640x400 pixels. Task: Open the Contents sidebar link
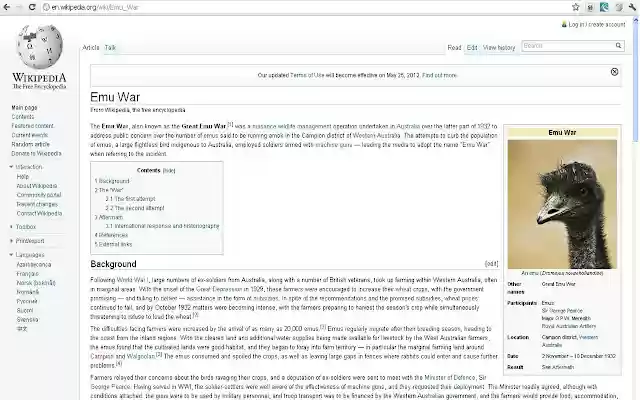tap(23, 117)
